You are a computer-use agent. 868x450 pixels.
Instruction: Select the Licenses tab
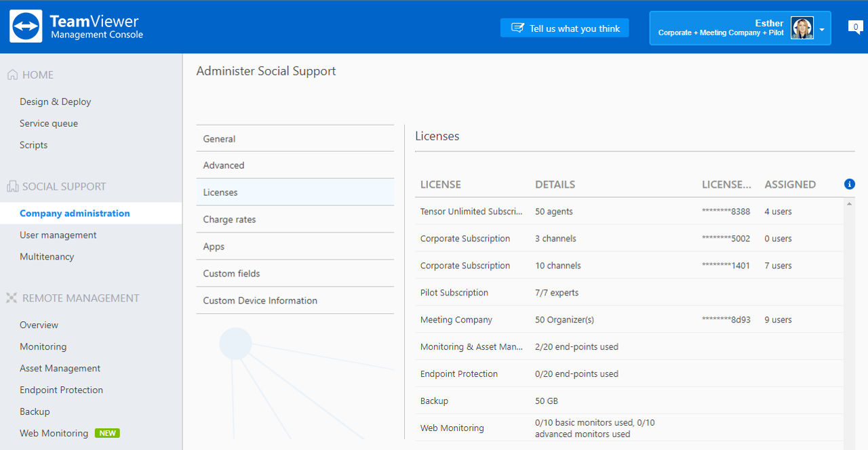tap(295, 192)
